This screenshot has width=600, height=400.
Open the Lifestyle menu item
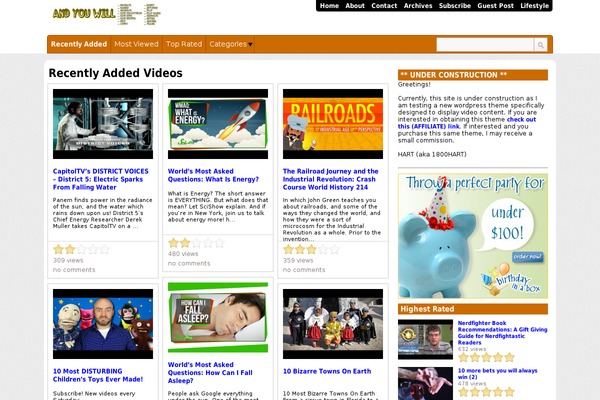tap(535, 6)
